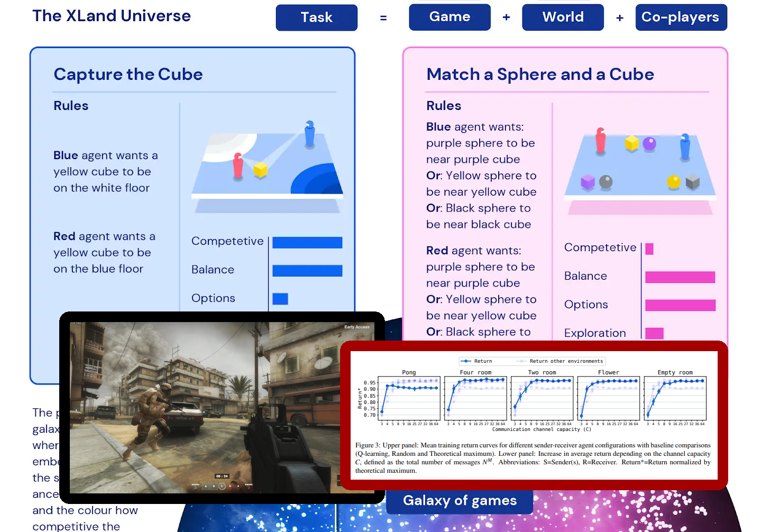Click the Game button in the header

(450, 17)
